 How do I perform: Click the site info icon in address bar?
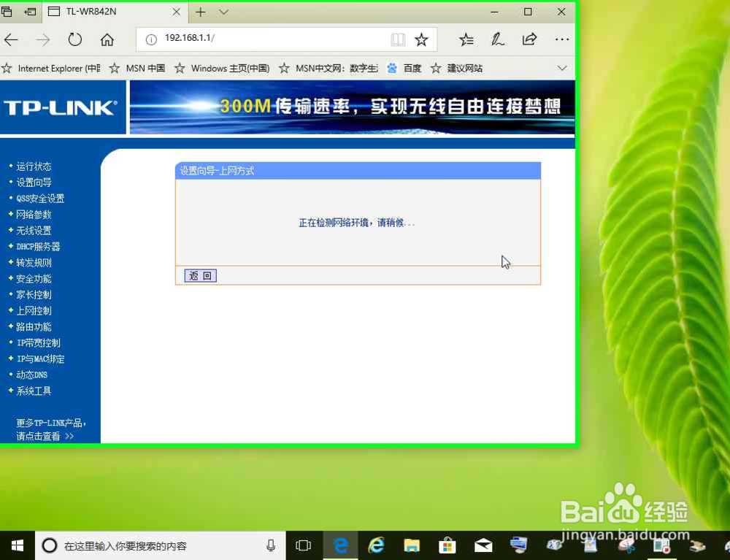(151, 39)
